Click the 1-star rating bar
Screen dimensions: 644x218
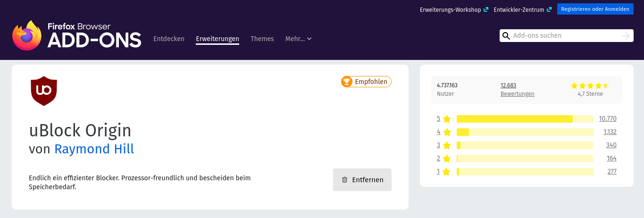(x=525, y=172)
